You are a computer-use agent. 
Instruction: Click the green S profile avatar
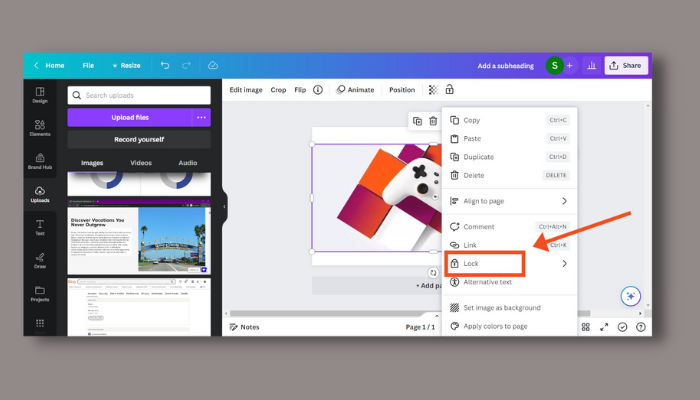click(554, 66)
